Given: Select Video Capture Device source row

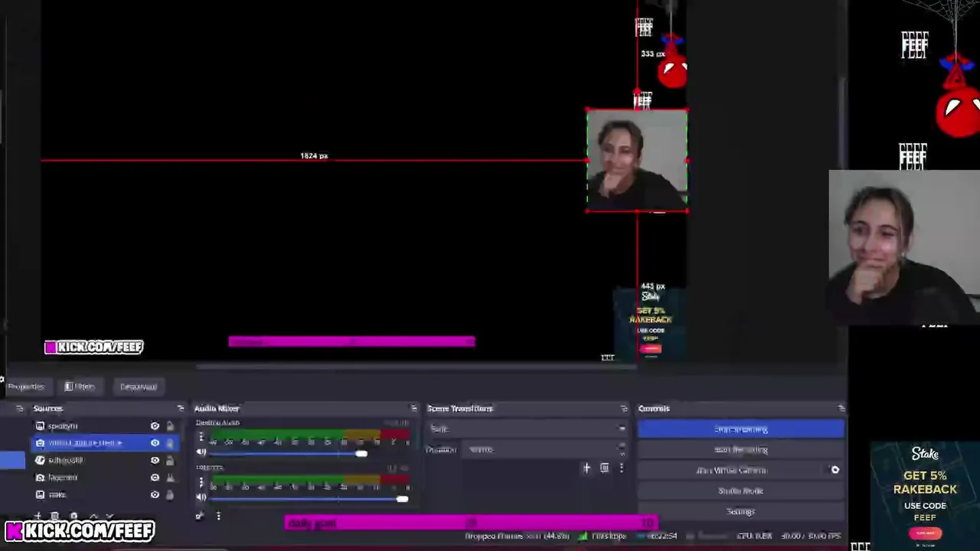Looking at the screenshot, I should 104,443.
